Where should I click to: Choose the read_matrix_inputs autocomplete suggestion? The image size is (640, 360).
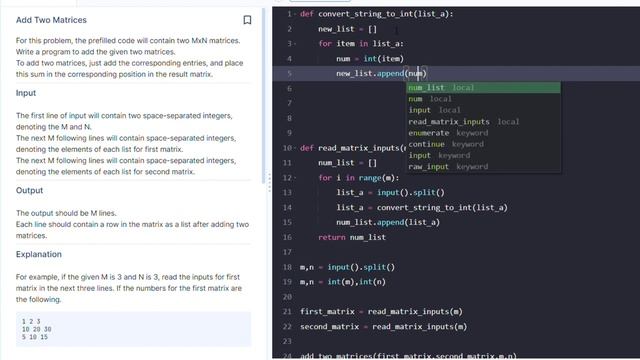(483, 122)
